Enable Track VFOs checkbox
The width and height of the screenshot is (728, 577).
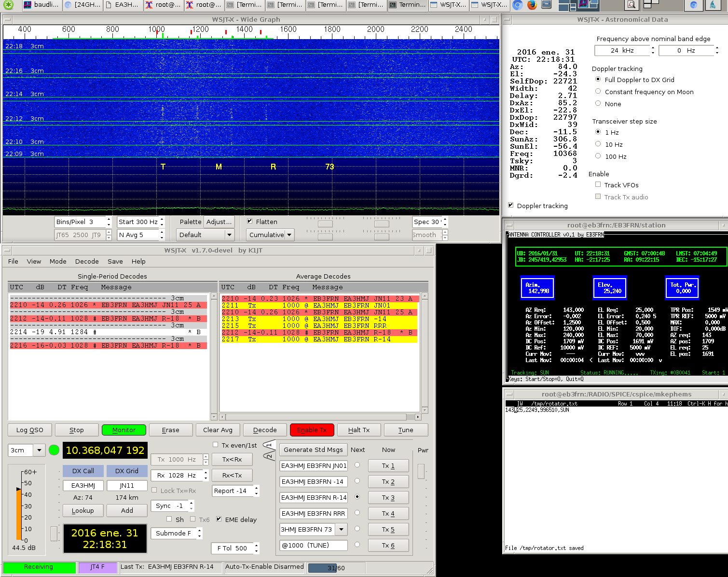coord(598,184)
